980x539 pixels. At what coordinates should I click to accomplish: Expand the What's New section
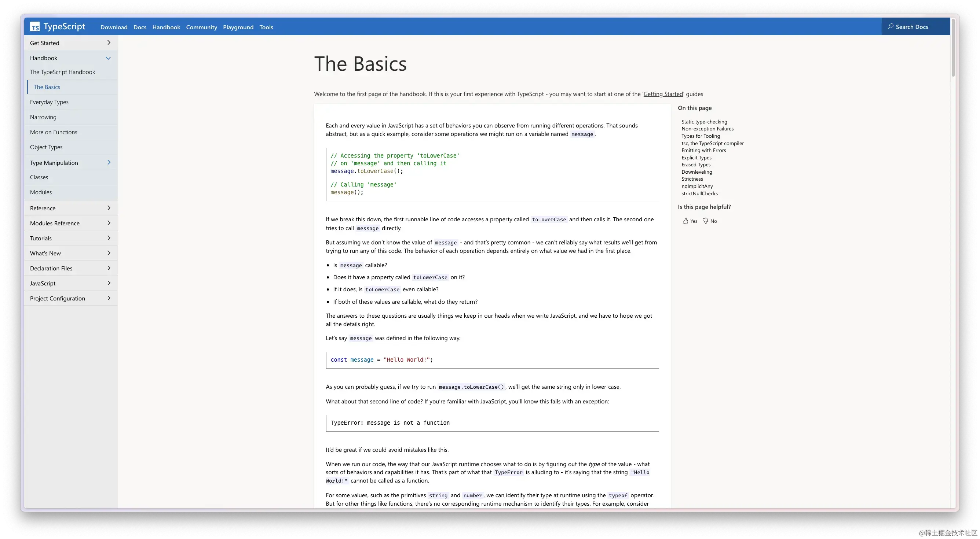109,253
